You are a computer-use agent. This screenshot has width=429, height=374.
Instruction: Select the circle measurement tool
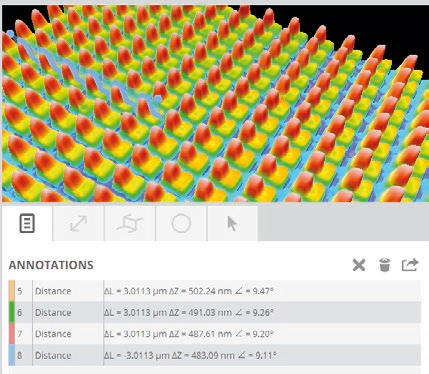pyautogui.click(x=181, y=223)
